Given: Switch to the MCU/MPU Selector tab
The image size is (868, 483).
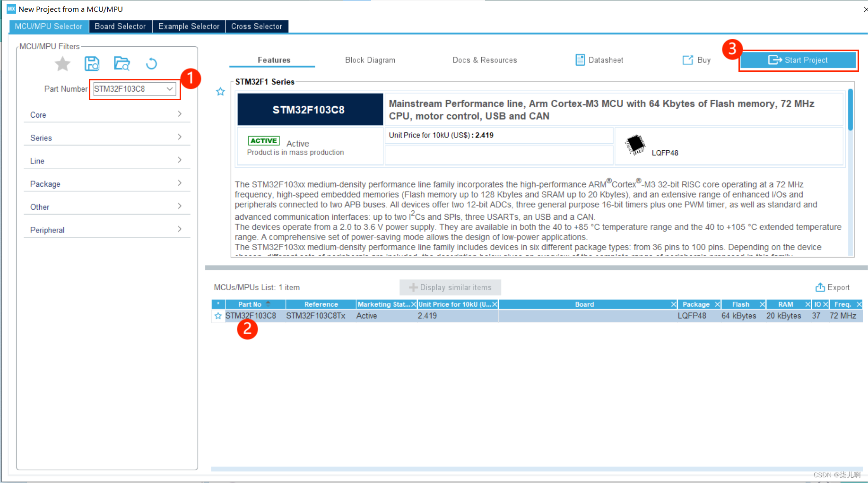Looking at the screenshot, I should (49, 26).
